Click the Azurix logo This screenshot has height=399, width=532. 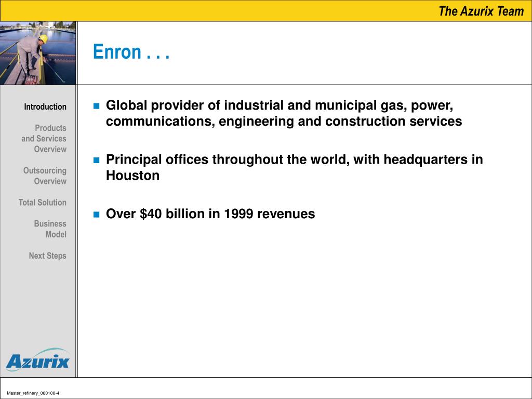coord(37,360)
